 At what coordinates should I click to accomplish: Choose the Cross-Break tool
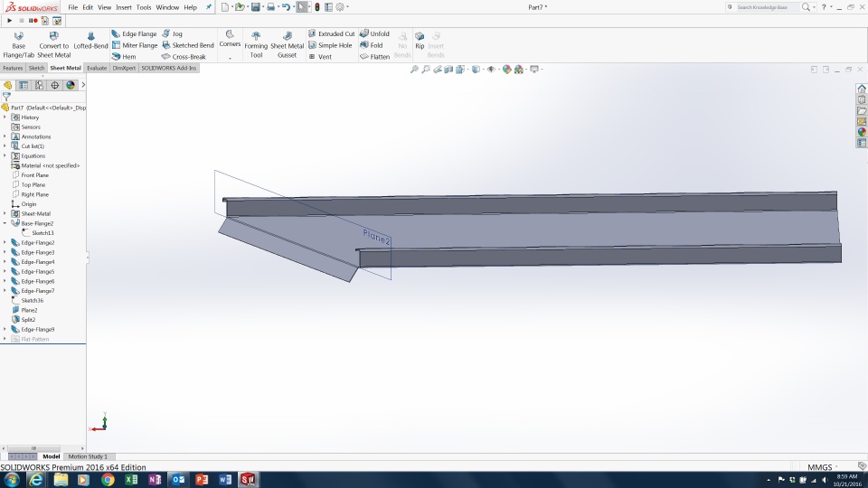[184, 56]
